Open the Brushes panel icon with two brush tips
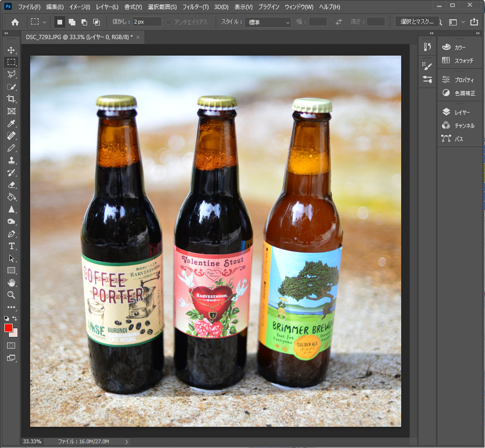Viewport: 485px width, 448px height. 428,80
